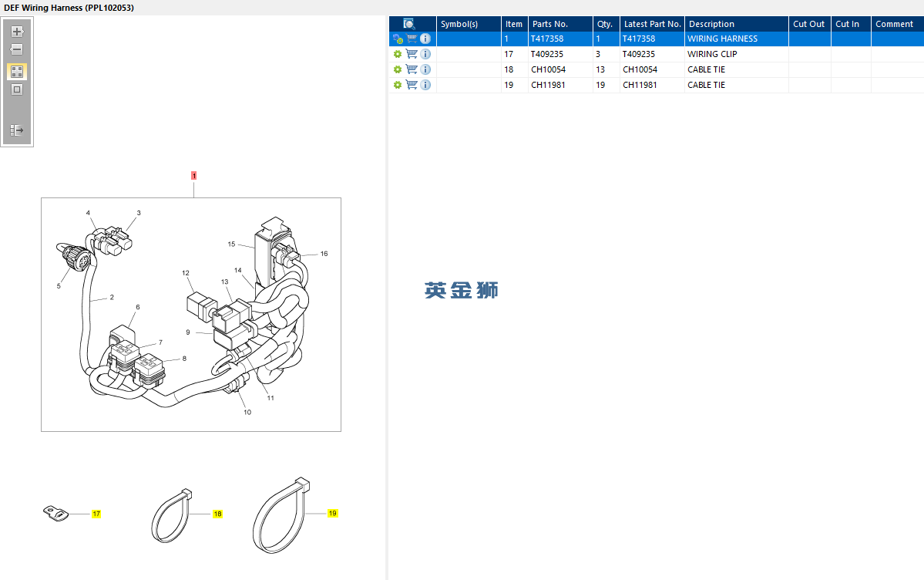Viewport: 924px width, 580px height.
Task: Add T409235 wiring clip to cart
Action: point(412,54)
